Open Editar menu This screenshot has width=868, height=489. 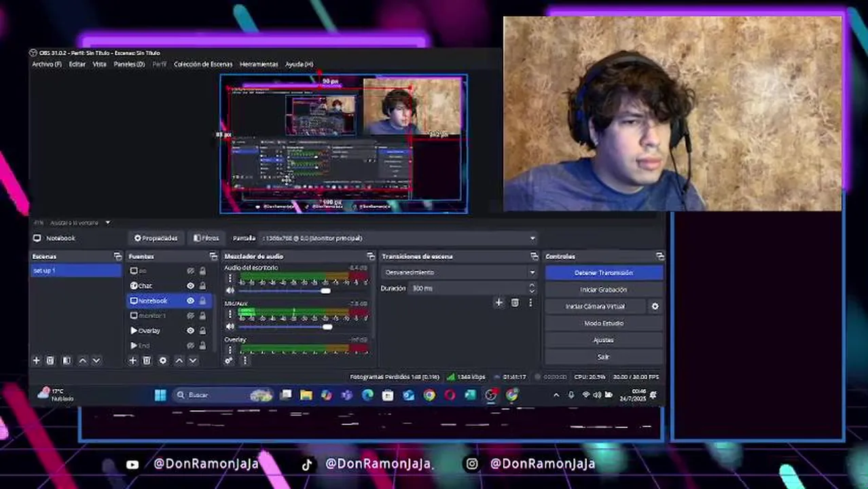[77, 65]
